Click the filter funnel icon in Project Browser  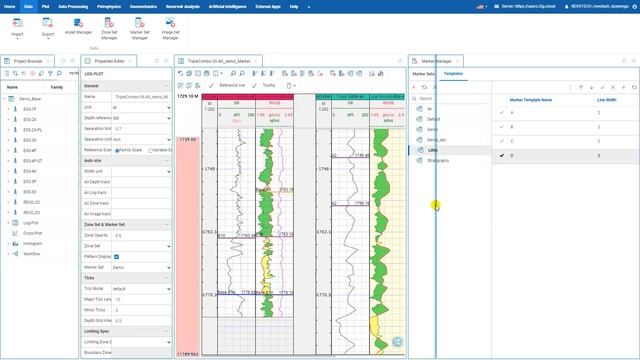pos(50,73)
